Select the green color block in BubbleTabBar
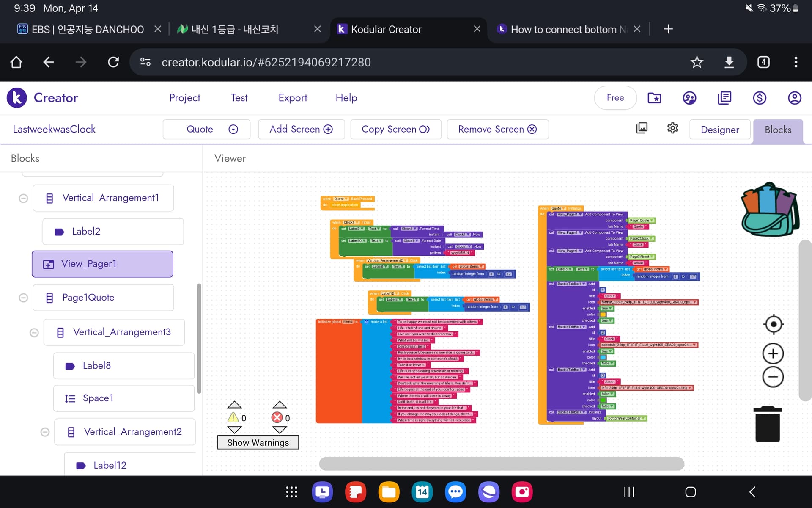The width and height of the screenshot is (812, 508). 604,400
